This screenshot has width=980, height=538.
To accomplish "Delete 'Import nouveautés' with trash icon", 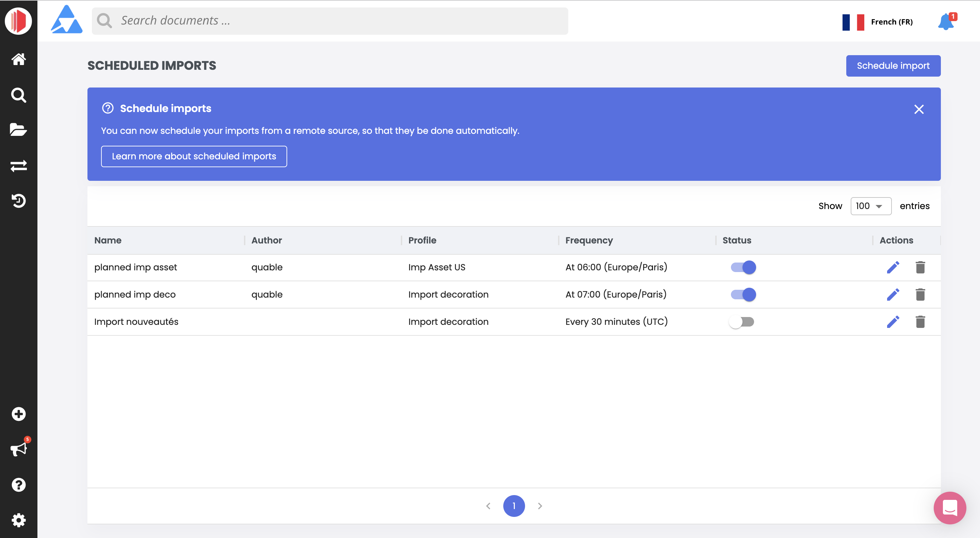I will click(x=920, y=322).
